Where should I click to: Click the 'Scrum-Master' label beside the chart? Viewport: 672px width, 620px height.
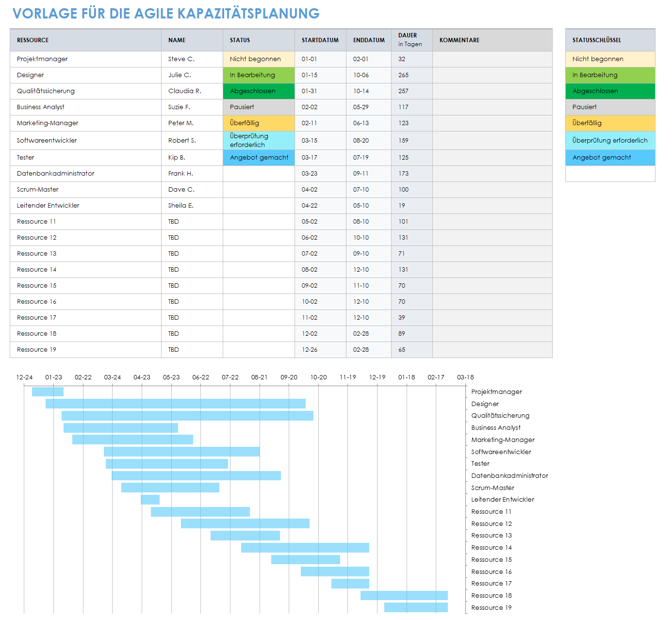point(492,488)
